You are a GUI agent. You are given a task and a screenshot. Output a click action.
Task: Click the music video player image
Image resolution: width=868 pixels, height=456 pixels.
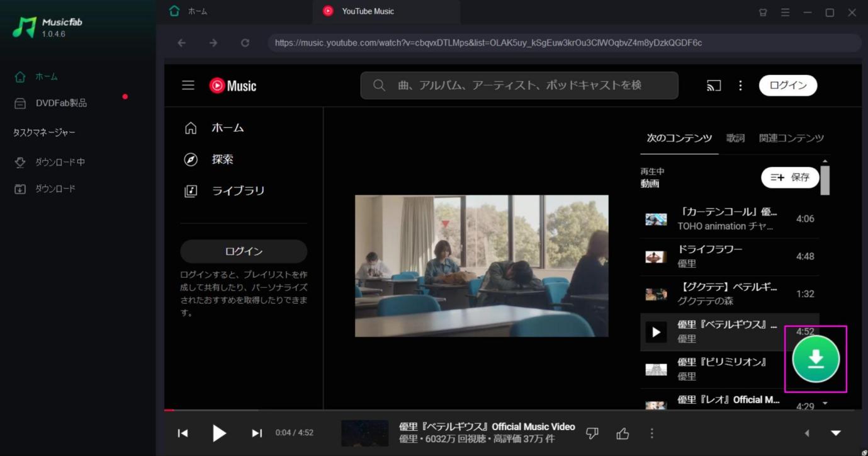click(482, 266)
